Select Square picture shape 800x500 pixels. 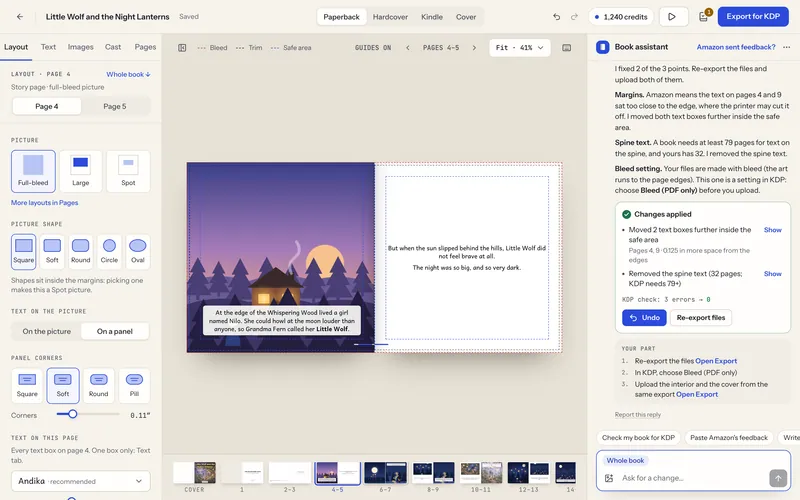click(x=23, y=252)
